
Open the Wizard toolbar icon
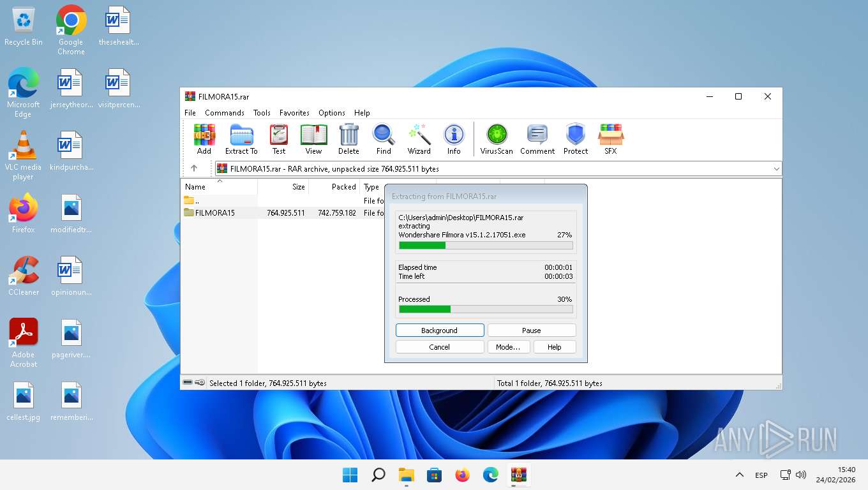coord(419,139)
